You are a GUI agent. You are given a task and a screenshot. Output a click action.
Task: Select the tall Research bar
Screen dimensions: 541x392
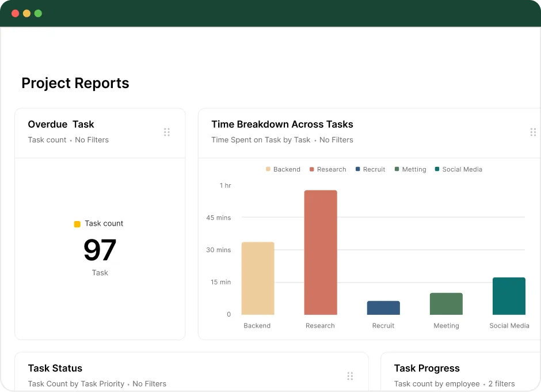pyautogui.click(x=321, y=252)
